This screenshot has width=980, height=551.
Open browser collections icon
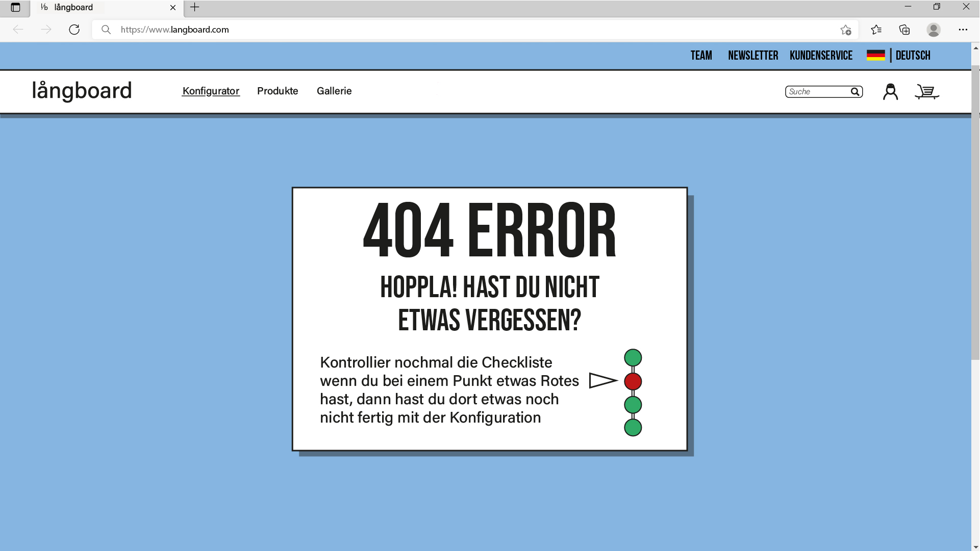(x=904, y=30)
